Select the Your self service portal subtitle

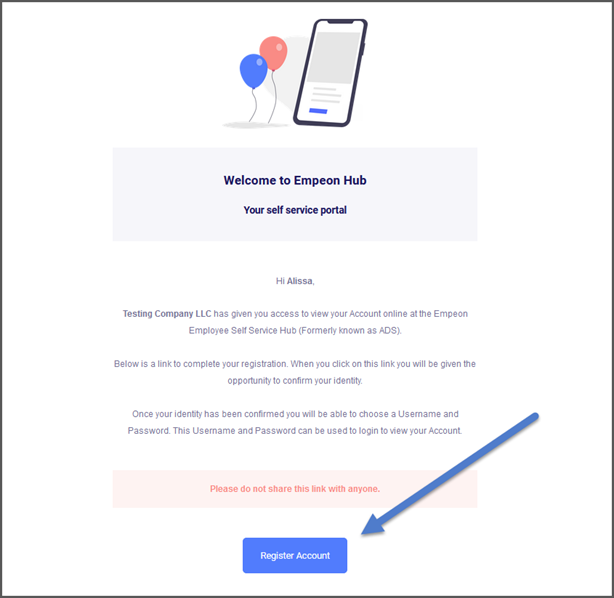[295, 210]
